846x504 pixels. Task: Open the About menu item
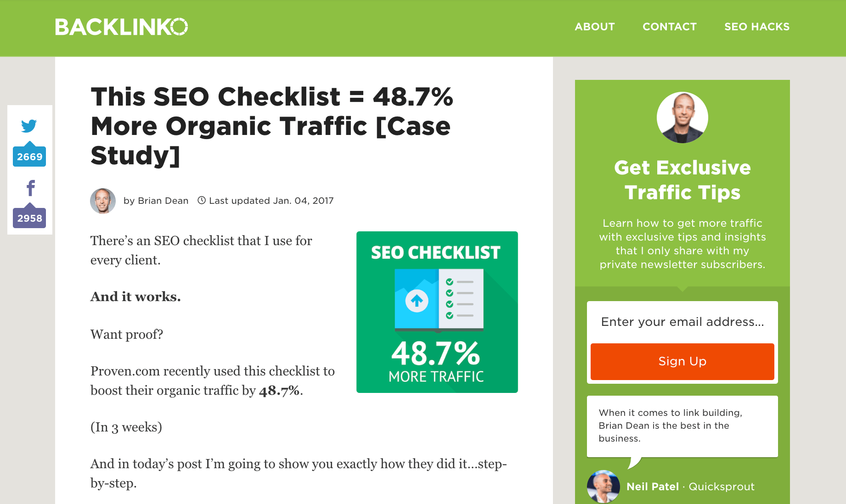(x=594, y=27)
